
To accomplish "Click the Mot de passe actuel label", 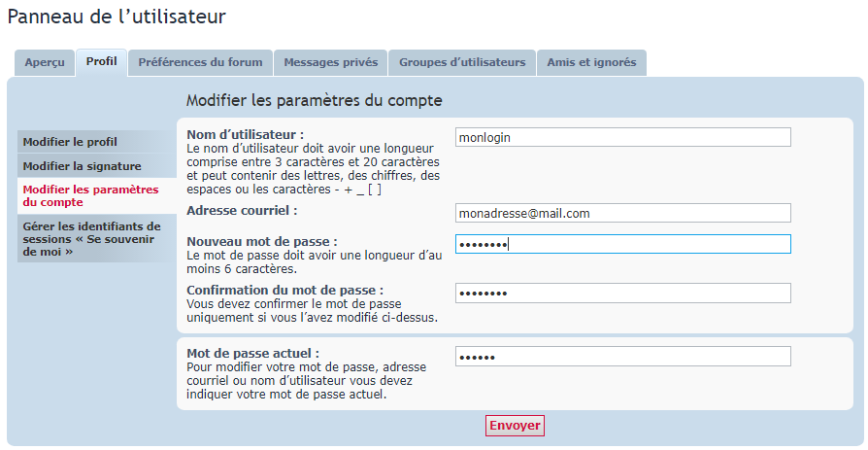I will pyautogui.click(x=253, y=354).
